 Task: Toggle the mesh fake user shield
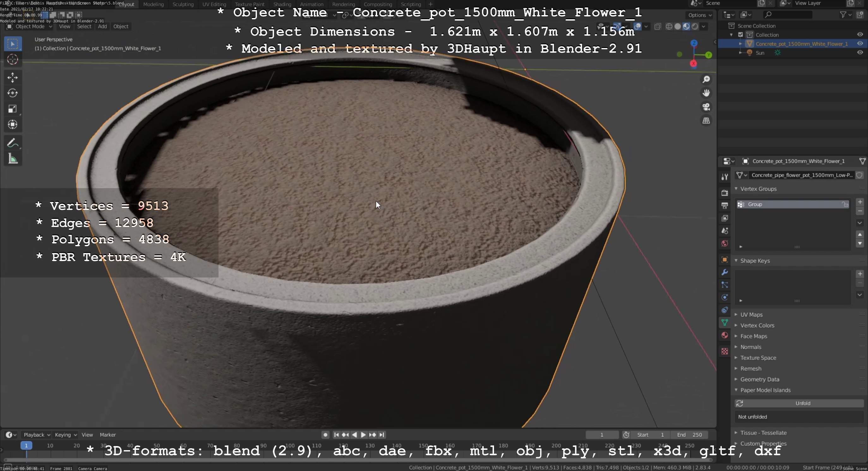[859, 175]
